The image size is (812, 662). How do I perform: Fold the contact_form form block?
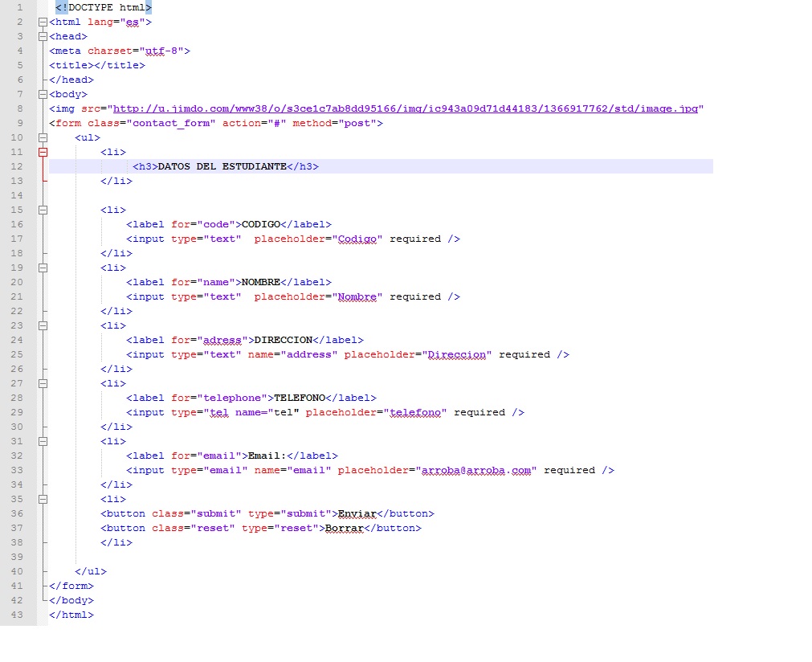[x=43, y=124]
